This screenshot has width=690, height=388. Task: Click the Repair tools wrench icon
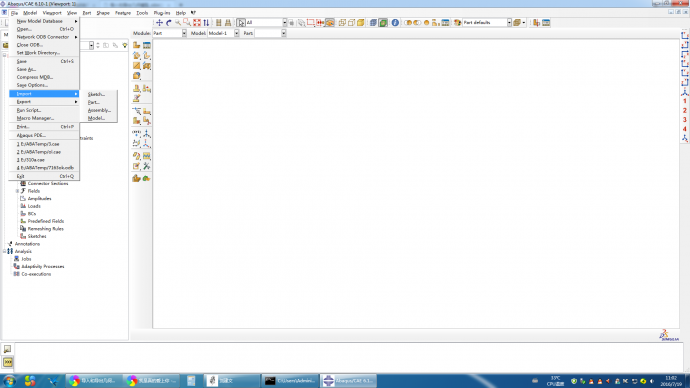click(147, 166)
